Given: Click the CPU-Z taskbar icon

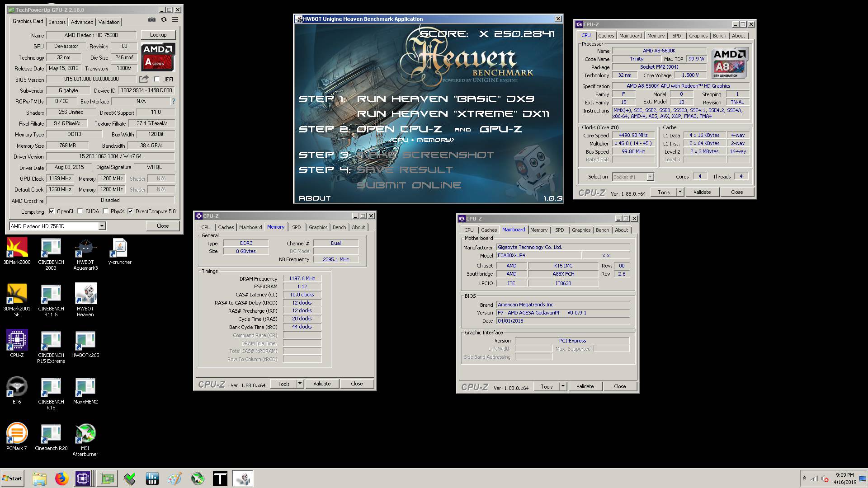Looking at the screenshot, I should [83, 479].
